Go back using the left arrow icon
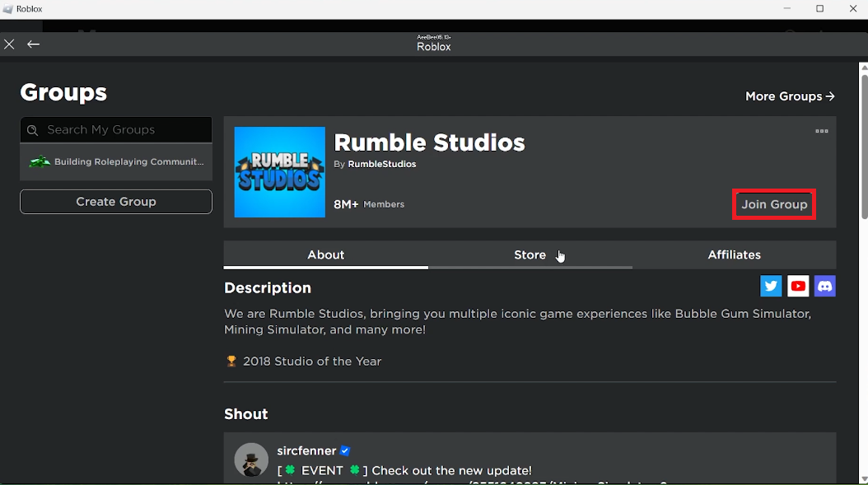 33,44
